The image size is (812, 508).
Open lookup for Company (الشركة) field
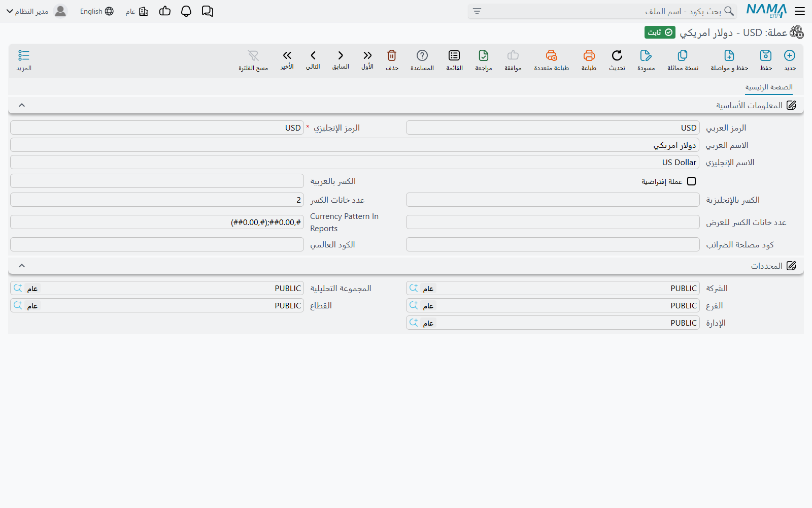[x=414, y=288]
